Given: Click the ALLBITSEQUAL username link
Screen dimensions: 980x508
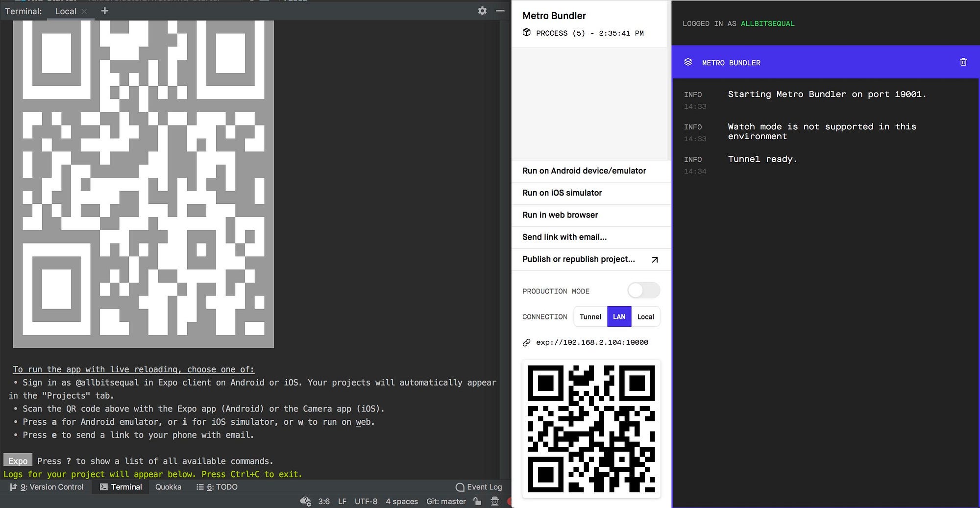Looking at the screenshot, I should pyautogui.click(x=767, y=24).
